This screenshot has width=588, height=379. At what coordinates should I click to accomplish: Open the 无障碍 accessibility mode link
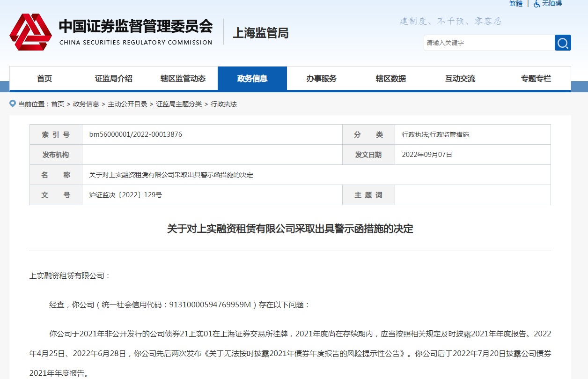[x=552, y=3]
